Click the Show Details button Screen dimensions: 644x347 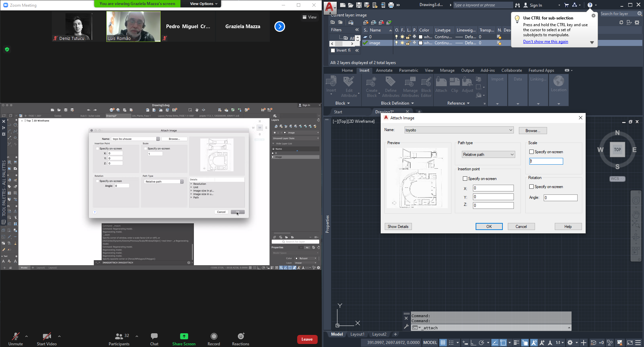(398, 227)
